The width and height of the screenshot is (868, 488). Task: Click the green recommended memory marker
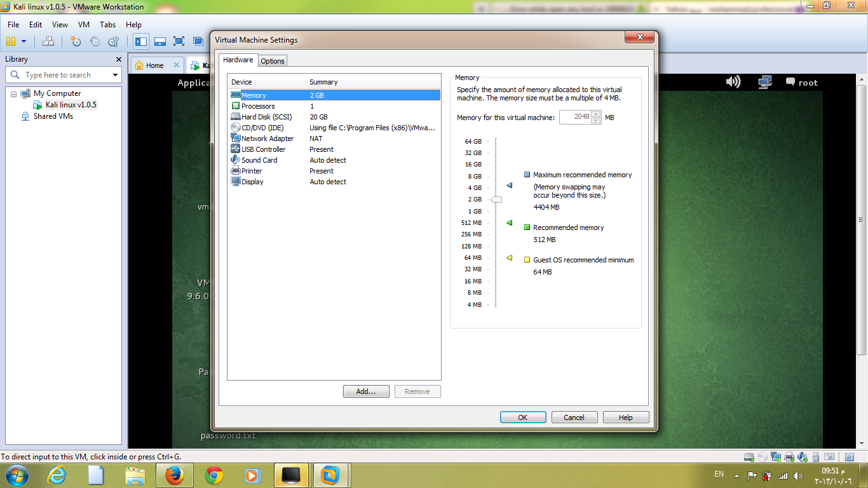pyautogui.click(x=509, y=223)
